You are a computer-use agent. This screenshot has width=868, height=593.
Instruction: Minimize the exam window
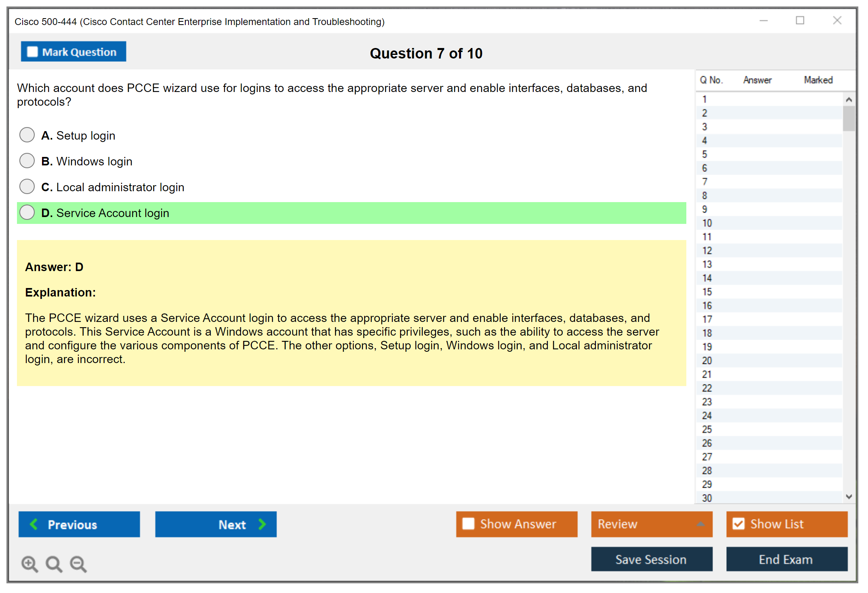pos(763,21)
